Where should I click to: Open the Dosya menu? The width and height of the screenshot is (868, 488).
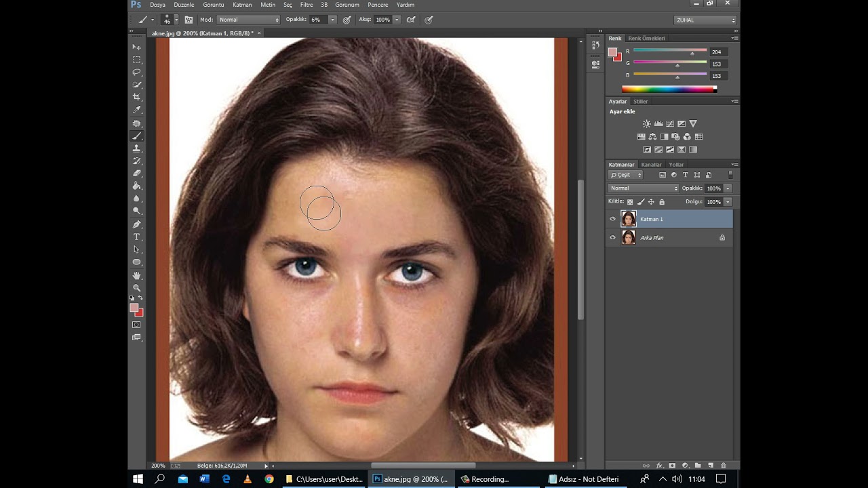157,5
